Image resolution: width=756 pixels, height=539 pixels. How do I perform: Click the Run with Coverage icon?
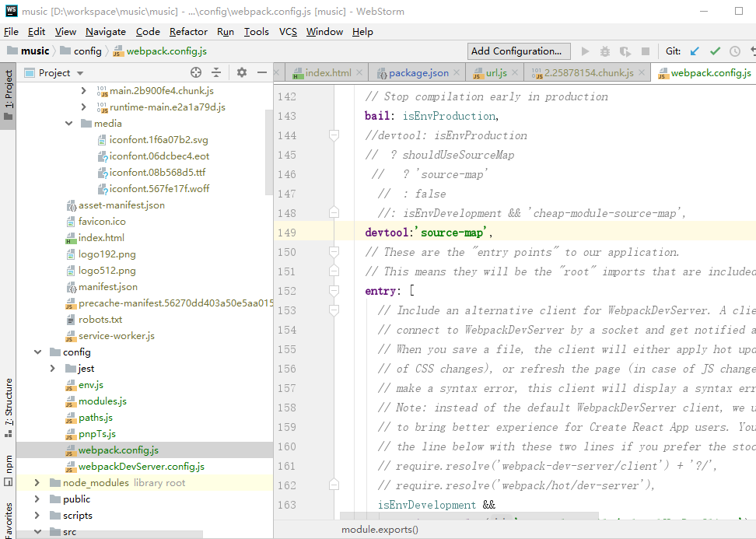pos(625,51)
